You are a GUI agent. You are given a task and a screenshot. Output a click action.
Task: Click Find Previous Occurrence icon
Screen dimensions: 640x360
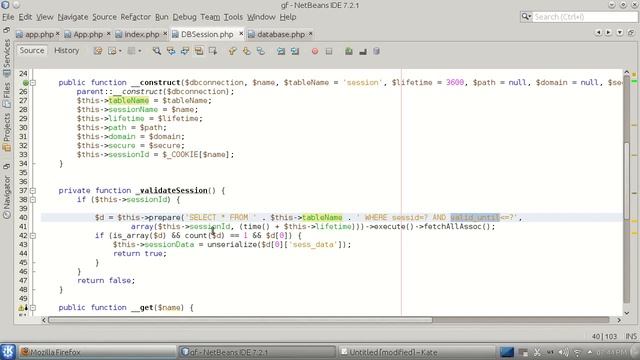pyautogui.click(x=171, y=51)
